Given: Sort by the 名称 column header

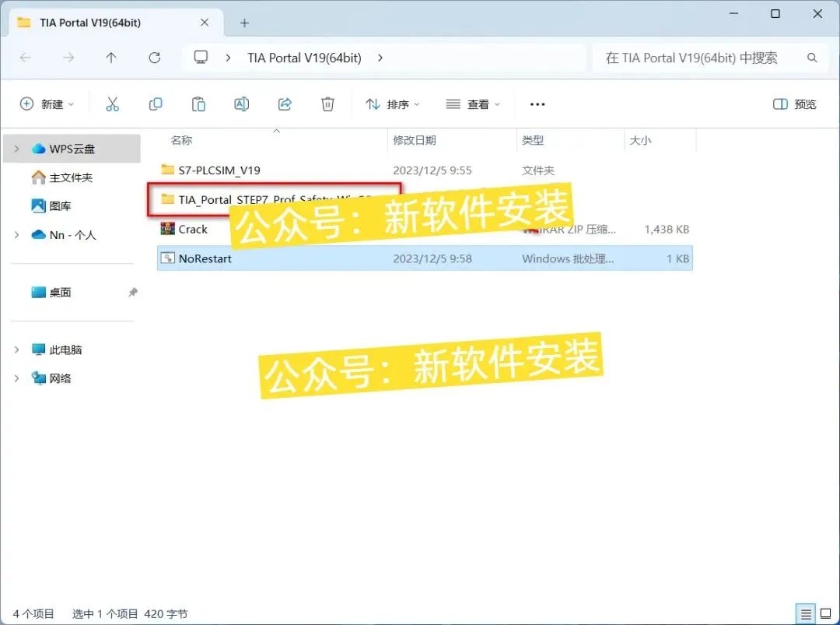Looking at the screenshot, I should (x=181, y=140).
